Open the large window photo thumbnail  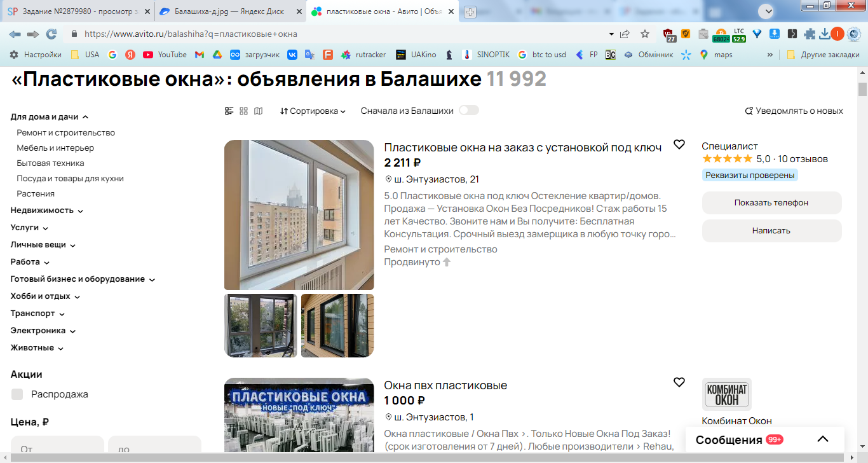tap(299, 215)
